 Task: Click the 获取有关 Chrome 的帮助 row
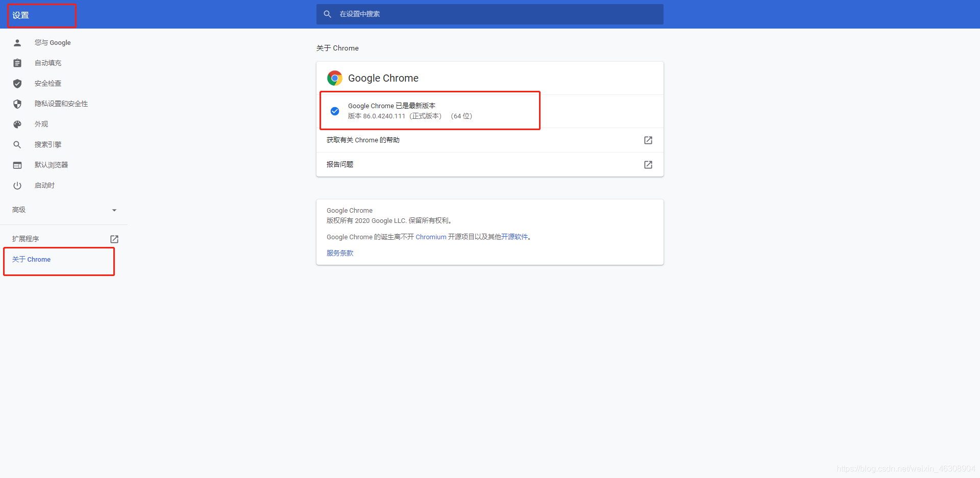point(490,140)
